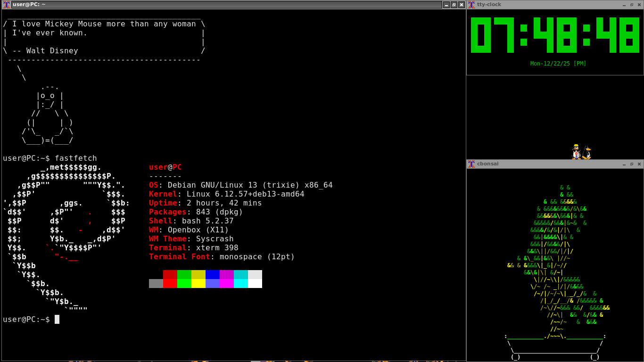Viewport: 644px width, 362px height.
Task: Click the "WM Theme: Syscrash" line
Action: [191, 239]
